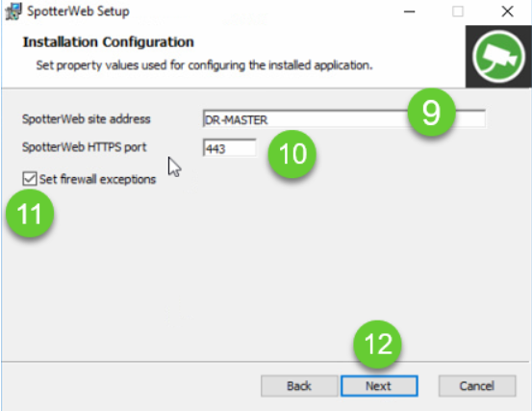Screen dimensions: 532x411
Task: Click the SpotterWeb HTTPS port label
Action: pyautogui.click(x=84, y=147)
